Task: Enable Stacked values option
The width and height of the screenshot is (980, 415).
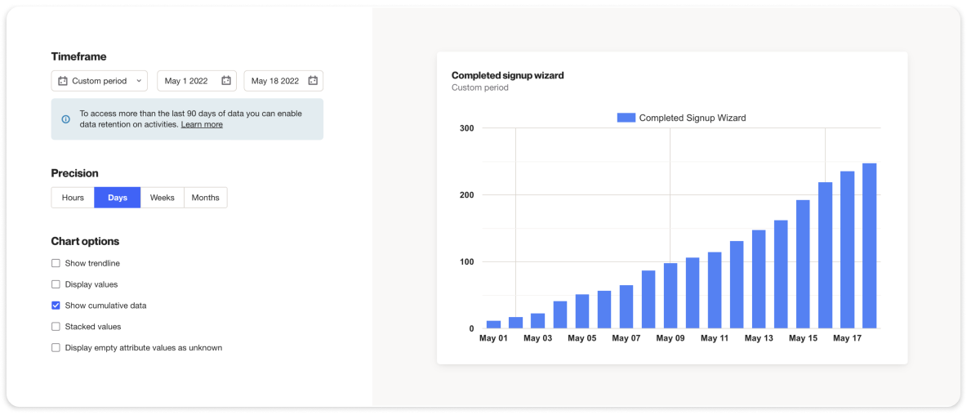Action: 56,327
